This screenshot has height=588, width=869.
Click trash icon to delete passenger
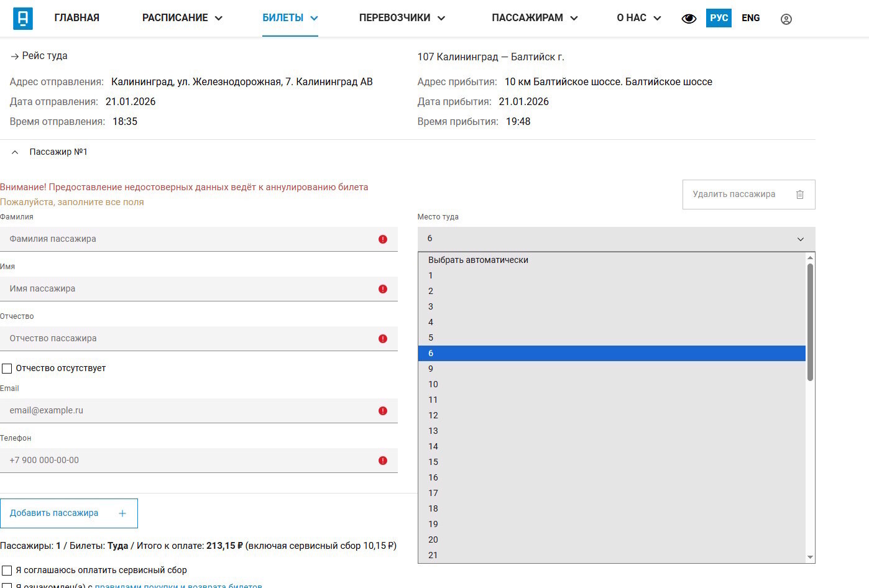click(x=799, y=195)
